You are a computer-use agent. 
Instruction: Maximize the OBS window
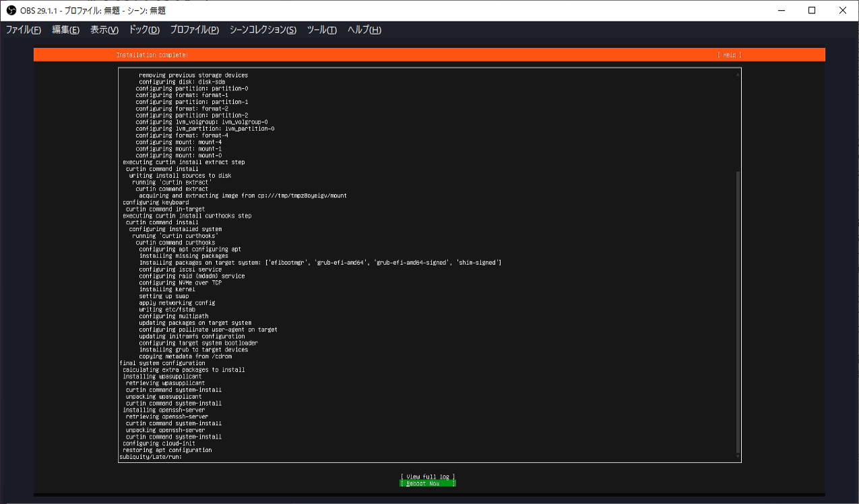[x=812, y=10]
